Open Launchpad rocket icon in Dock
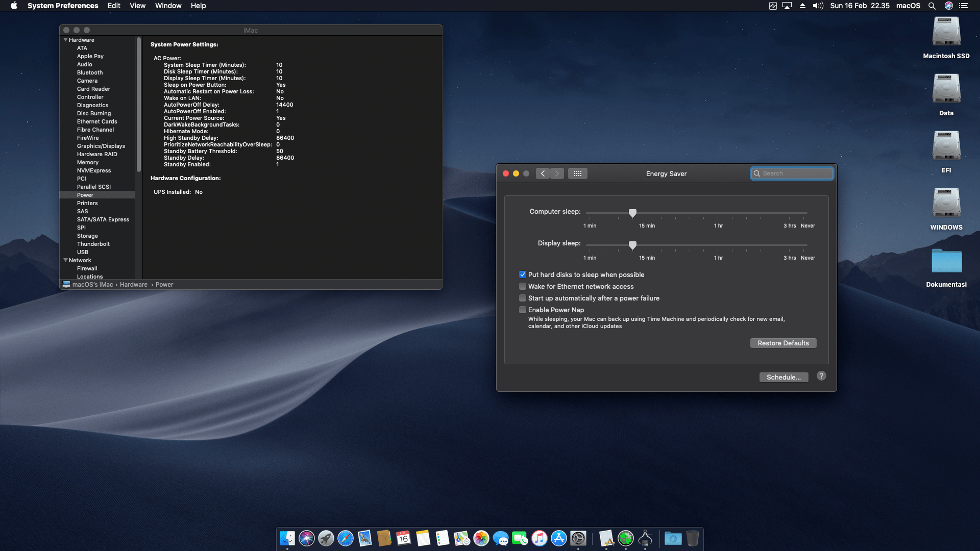 [x=326, y=538]
